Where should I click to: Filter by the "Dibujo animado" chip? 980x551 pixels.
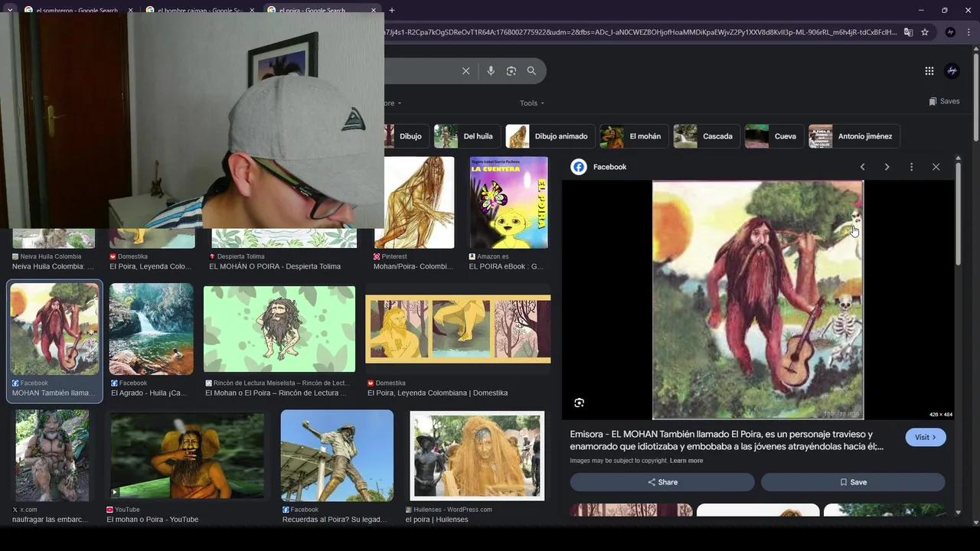(x=550, y=136)
